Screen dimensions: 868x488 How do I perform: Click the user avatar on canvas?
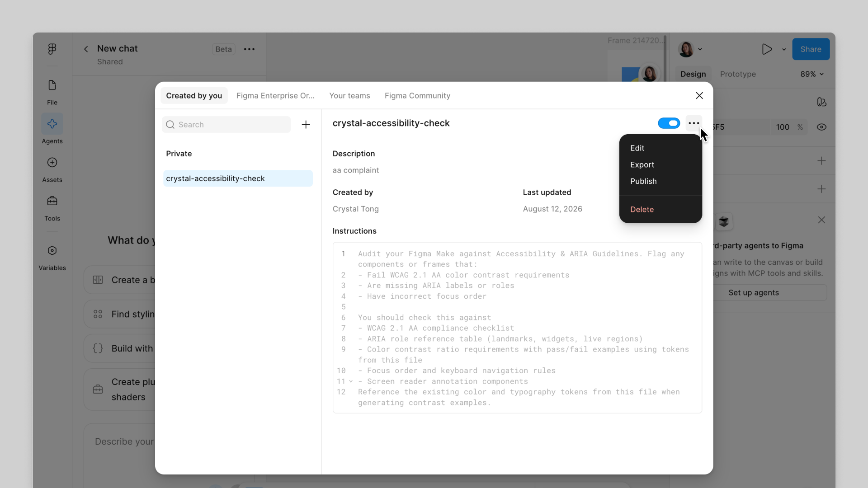(650, 73)
